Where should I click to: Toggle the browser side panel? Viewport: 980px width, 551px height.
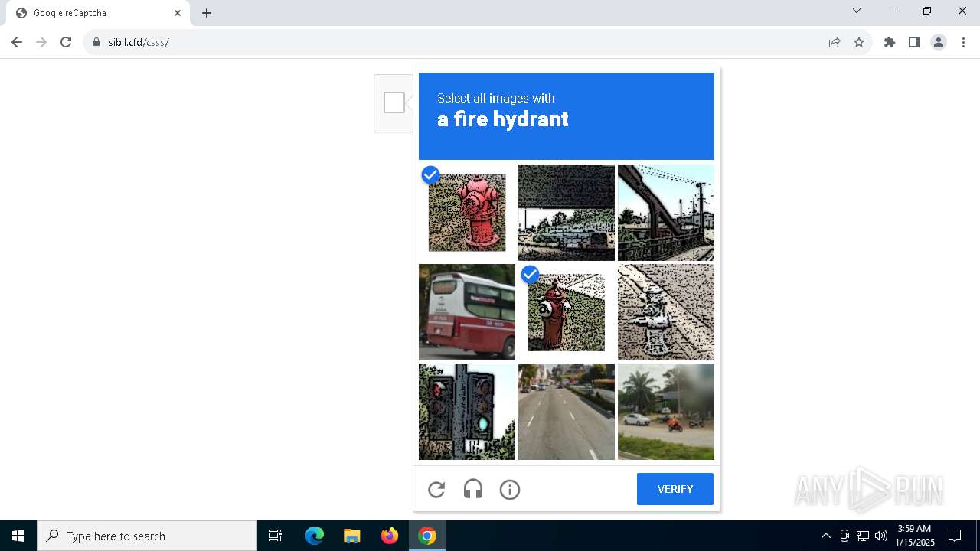[x=914, y=42]
